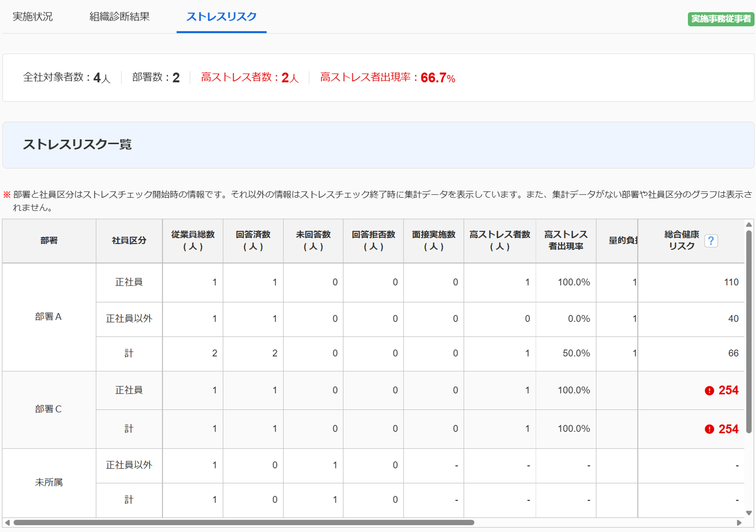
Task: Click the help question mark icon
Action: point(711,241)
